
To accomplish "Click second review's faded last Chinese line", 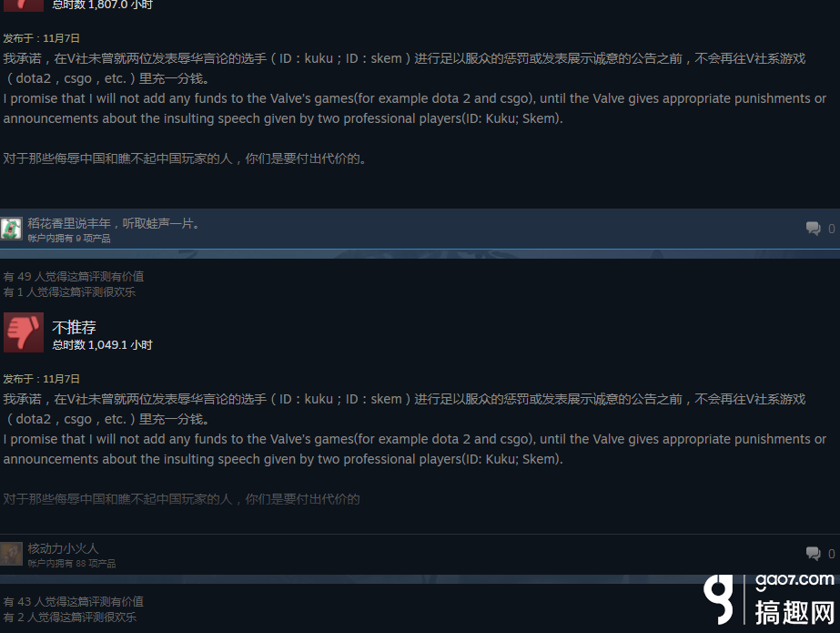I will (181, 499).
